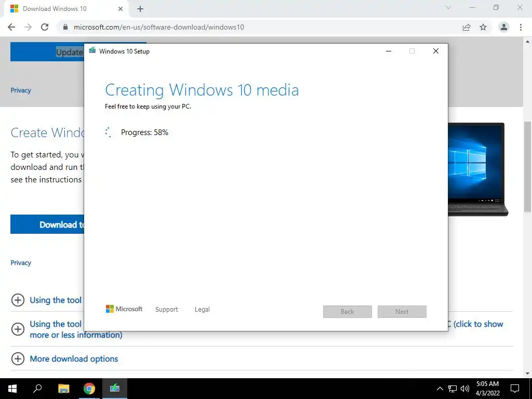Viewport: 532px width, 399px height.
Task: Open network status tray icon
Action: [x=453, y=389]
